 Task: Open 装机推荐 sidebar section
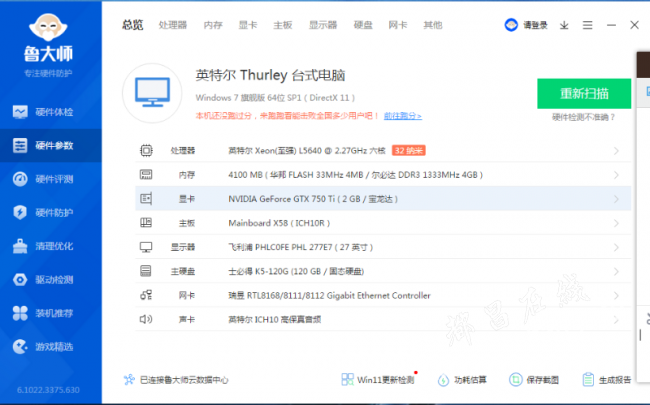pyautogui.click(x=51, y=313)
